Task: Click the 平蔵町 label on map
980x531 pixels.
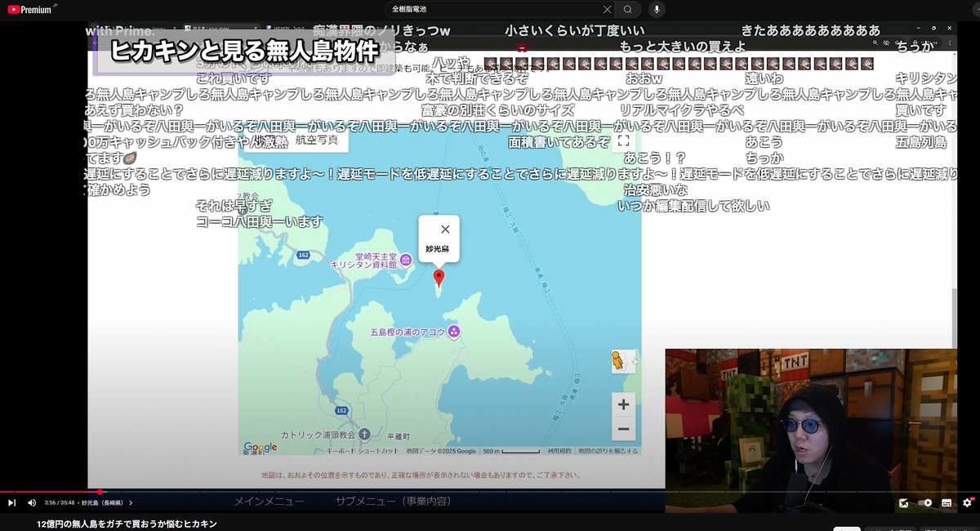Action: [399, 436]
